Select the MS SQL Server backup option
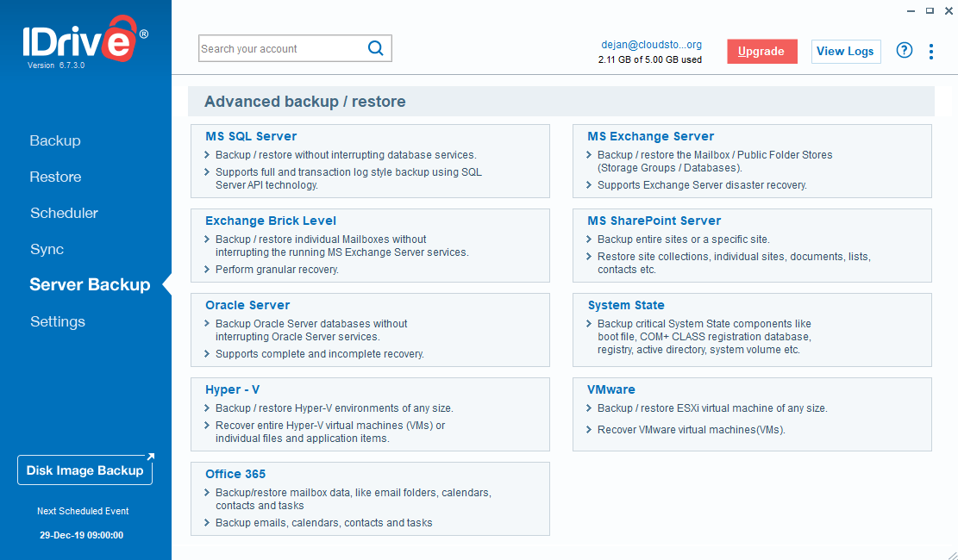The height and width of the screenshot is (560, 958). [x=250, y=136]
